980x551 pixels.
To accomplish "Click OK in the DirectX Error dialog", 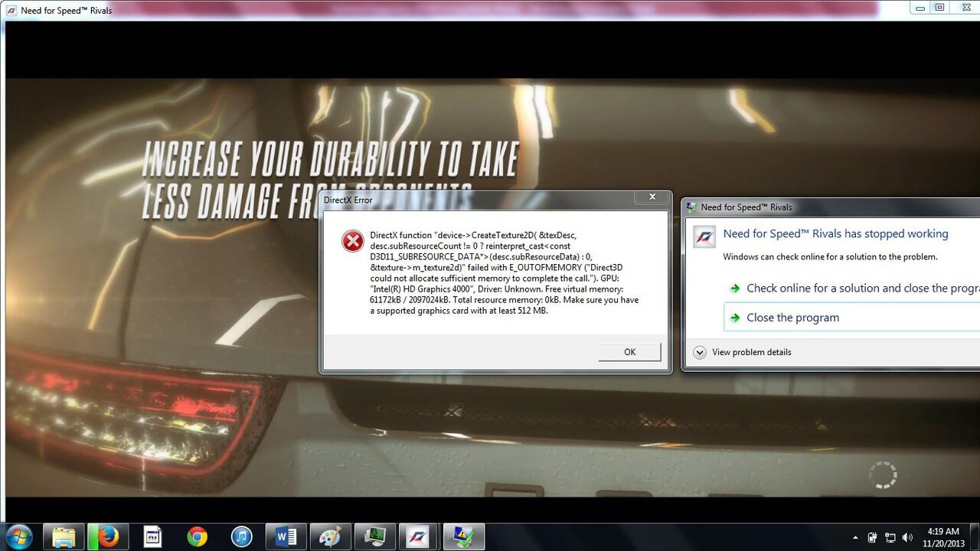I will (x=629, y=352).
